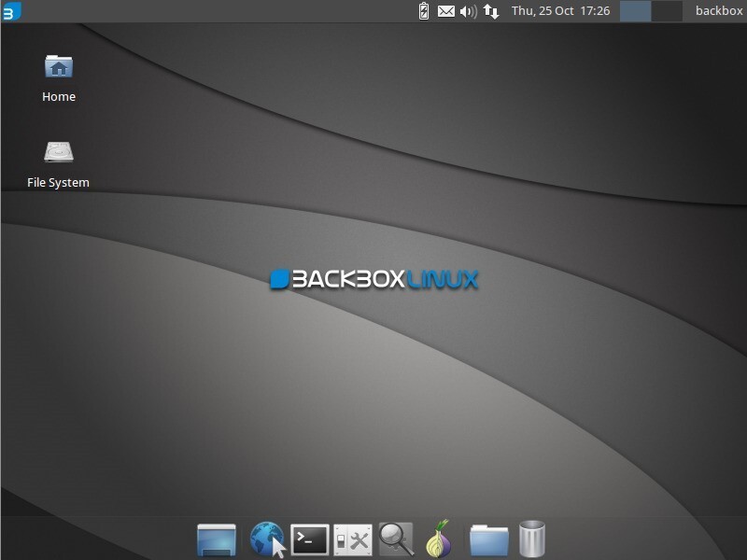The image size is (747, 560).
Task: Check the battery status icon in the panel
Action: 424,11
